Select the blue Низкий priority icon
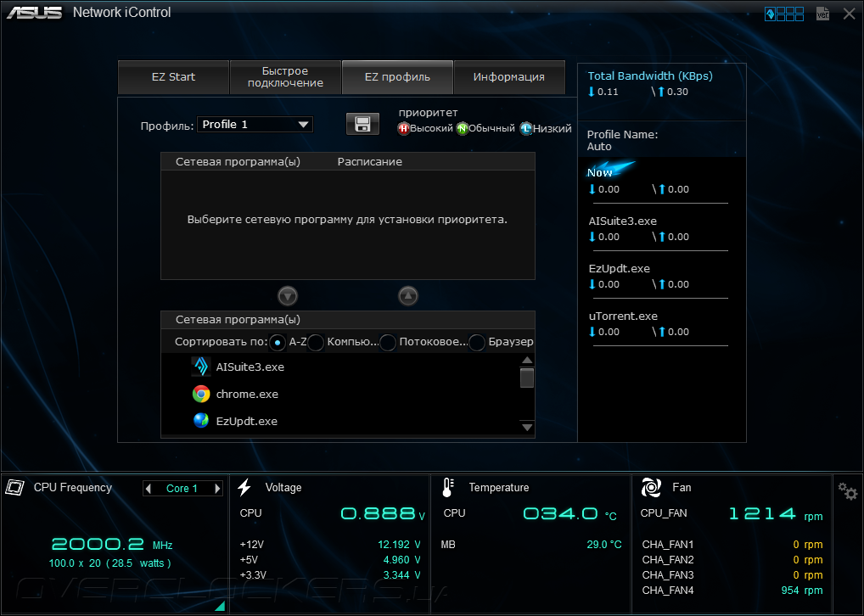The height and width of the screenshot is (616, 864). click(x=526, y=128)
